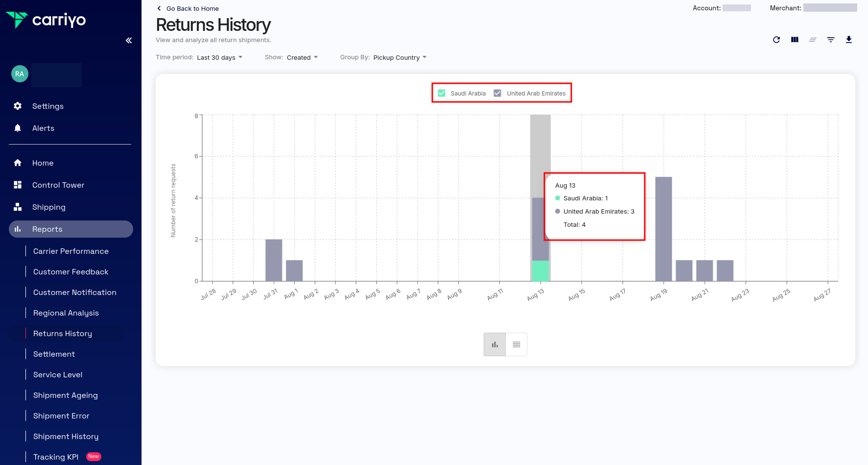Viewport: 868px width, 465px height.
Task: Select Regional Analysis from the Reports menu
Action: [x=66, y=313]
